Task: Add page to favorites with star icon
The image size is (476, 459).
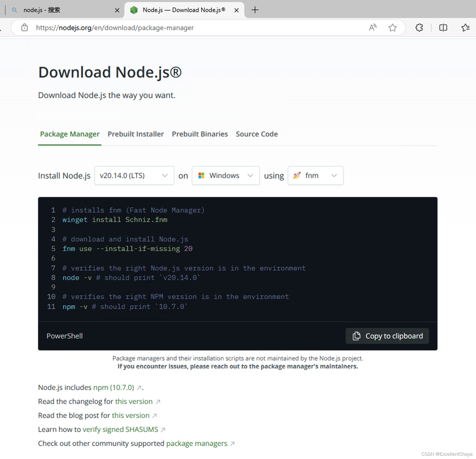Action: point(392,27)
